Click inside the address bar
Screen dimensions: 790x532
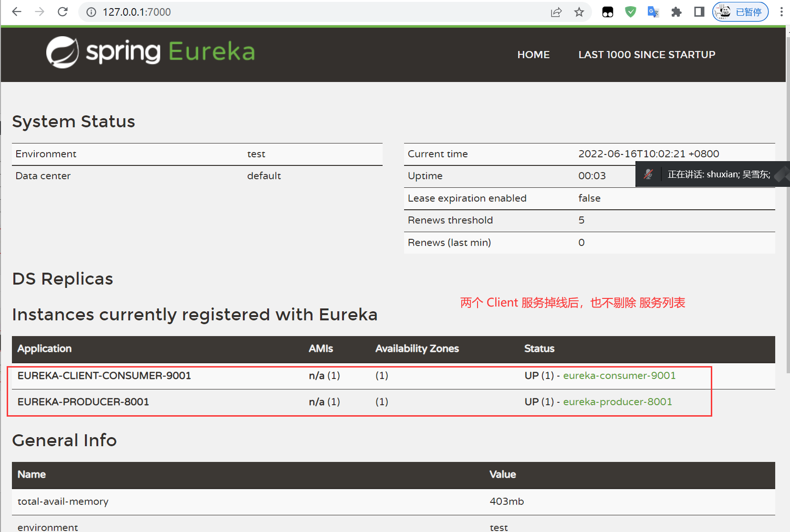click(x=286, y=12)
